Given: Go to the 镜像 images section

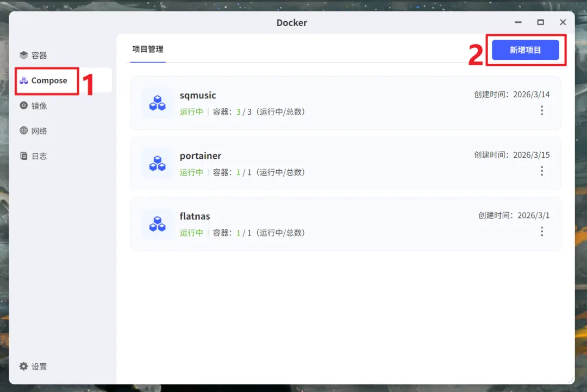Looking at the screenshot, I should pos(63,105).
